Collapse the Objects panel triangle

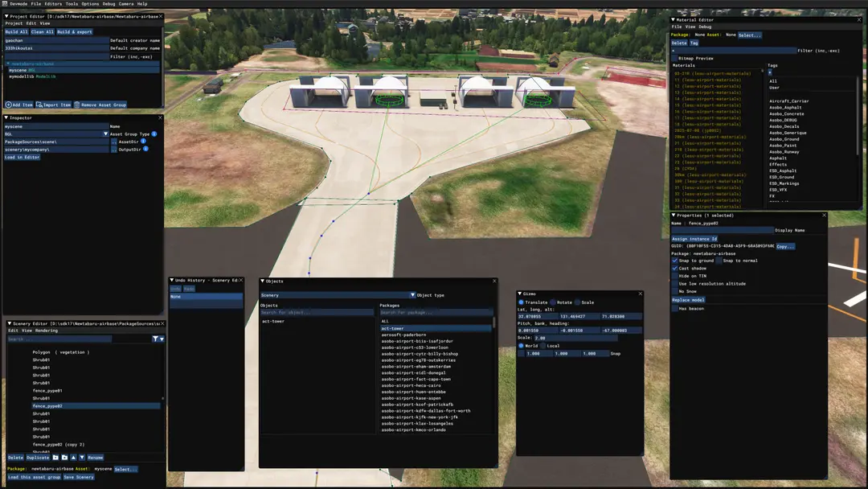262,281
